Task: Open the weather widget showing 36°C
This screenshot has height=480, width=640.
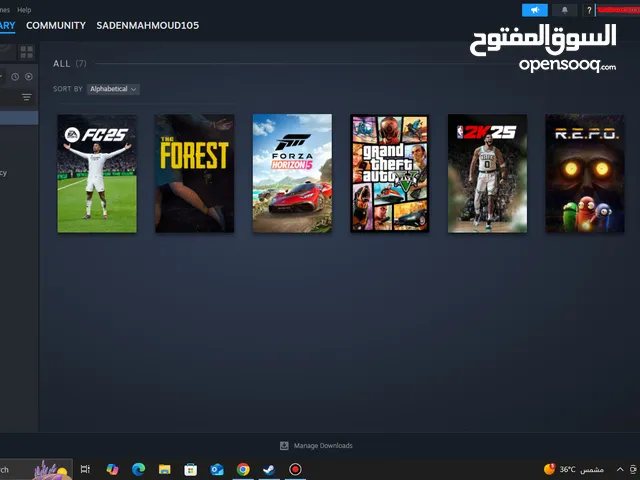Action: tap(573, 469)
